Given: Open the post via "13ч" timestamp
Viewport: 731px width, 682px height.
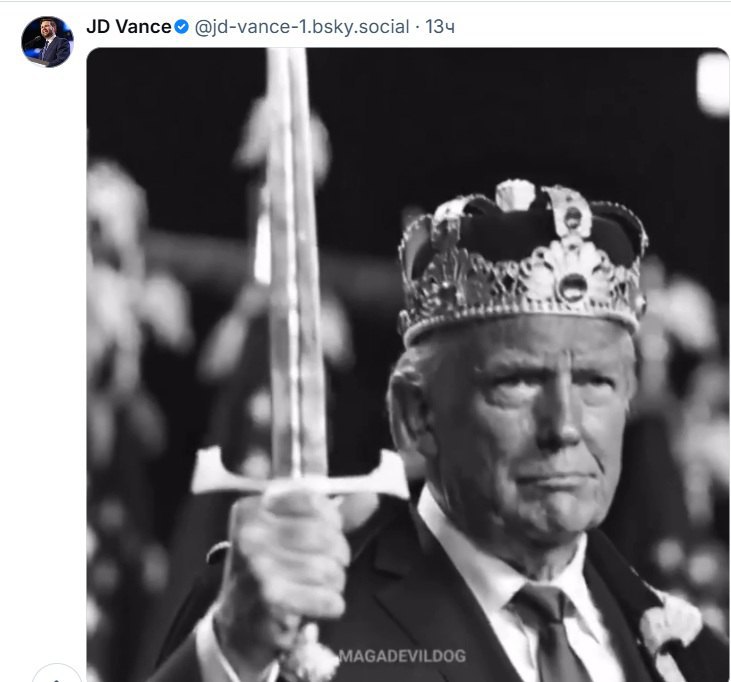Looking at the screenshot, I should [441, 27].
